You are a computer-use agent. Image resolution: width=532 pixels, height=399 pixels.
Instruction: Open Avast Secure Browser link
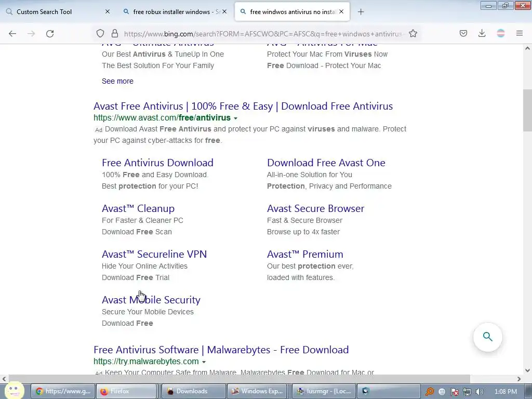(x=315, y=209)
